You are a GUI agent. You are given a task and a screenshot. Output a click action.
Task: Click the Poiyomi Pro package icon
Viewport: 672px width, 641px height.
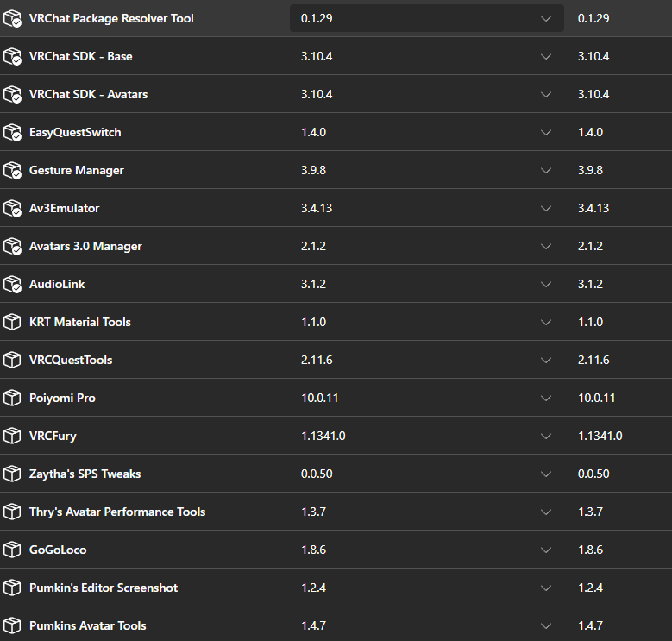coord(12,398)
